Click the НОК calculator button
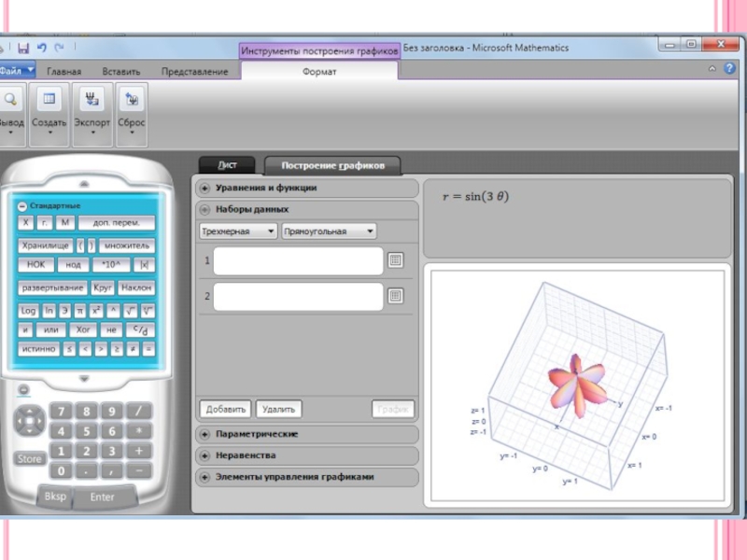This screenshot has height=560, width=747. click(x=35, y=265)
